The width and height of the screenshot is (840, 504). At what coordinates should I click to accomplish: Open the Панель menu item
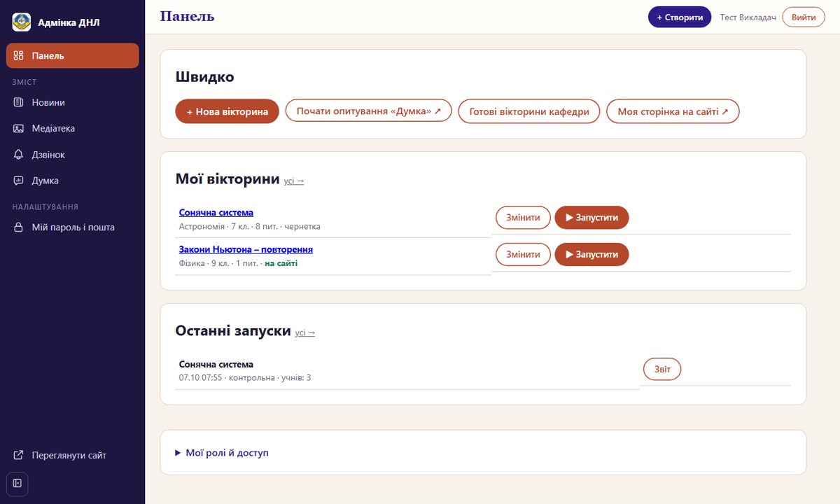point(73,56)
